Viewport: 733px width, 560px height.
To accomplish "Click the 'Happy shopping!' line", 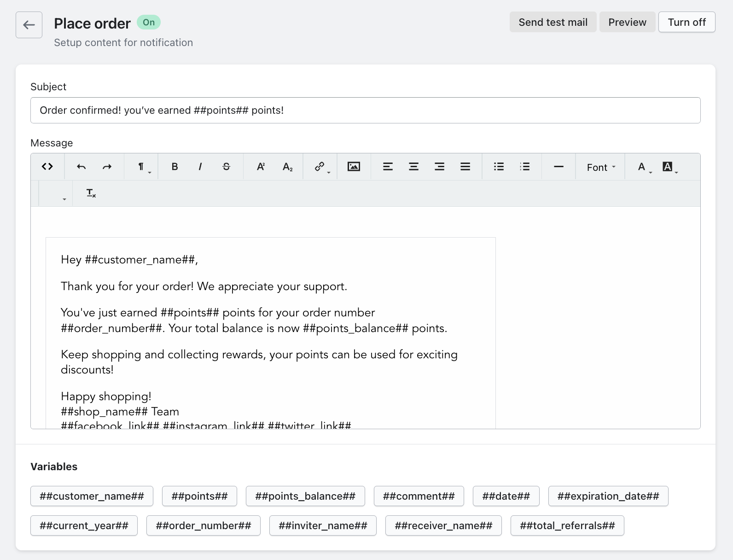I will [x=106, y=397].
